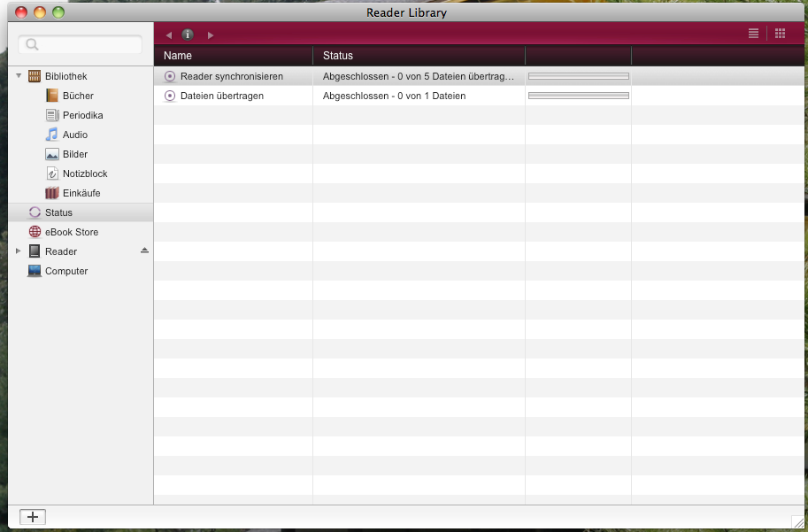
Task: Click the 'Reader synchronisieren' status circle
Action: coord(170,76)
